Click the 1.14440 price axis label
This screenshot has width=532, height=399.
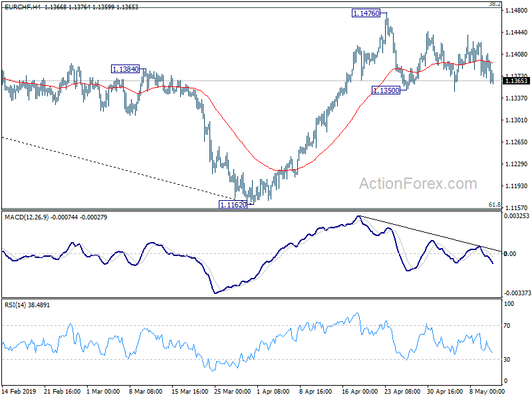point(517,32)
